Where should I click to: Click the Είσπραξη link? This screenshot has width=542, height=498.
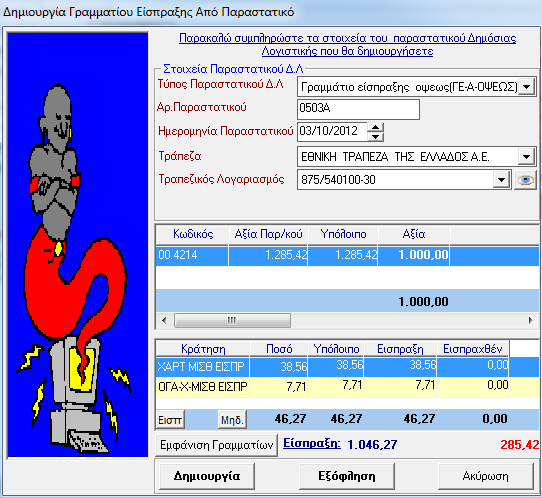pyautogui.click(x=312, y=443)
